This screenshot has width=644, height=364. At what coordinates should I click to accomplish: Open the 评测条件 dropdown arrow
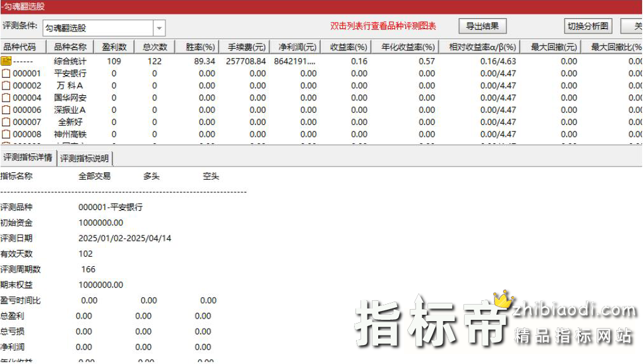pos(159,28)
